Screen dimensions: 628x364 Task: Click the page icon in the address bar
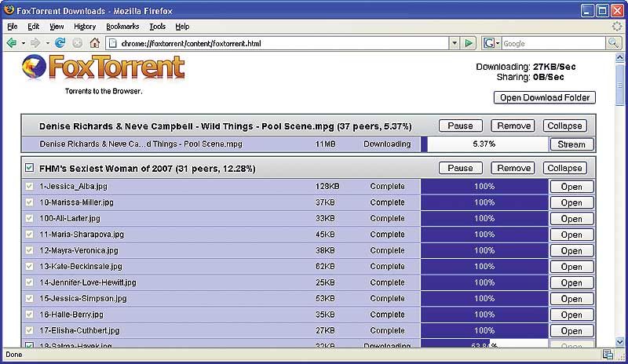pyautogui.click(x=113, y=43)
